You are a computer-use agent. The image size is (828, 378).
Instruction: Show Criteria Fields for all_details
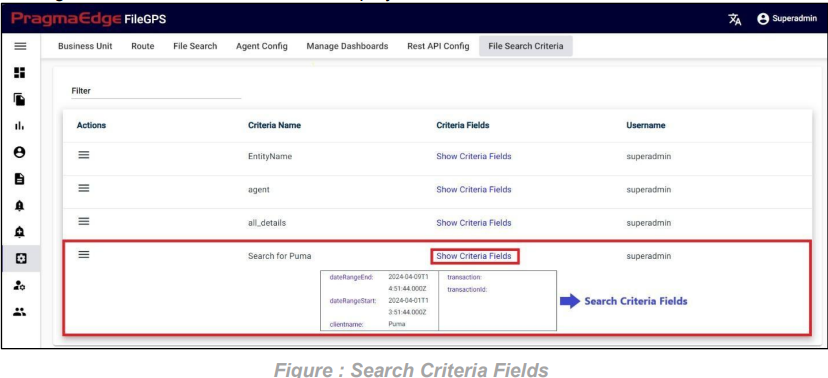coord(474,223)
